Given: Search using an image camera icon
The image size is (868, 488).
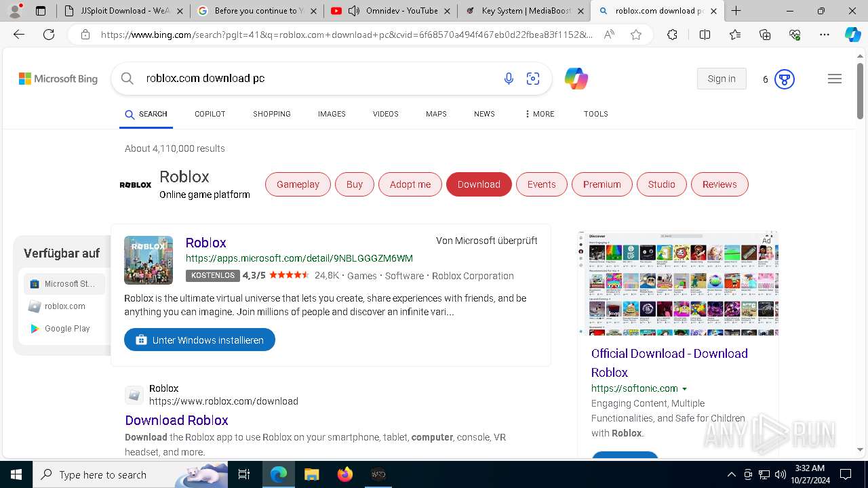Looking at the screenshot, I should (533, 79).
